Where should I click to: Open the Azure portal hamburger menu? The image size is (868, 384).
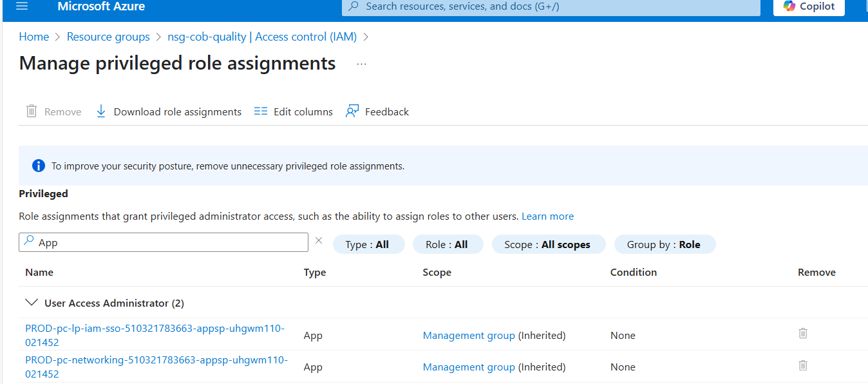22,6
